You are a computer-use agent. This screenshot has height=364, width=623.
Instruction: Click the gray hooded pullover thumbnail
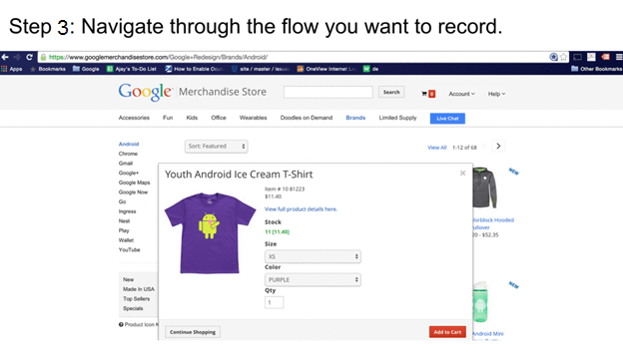(x=485, y=187)
